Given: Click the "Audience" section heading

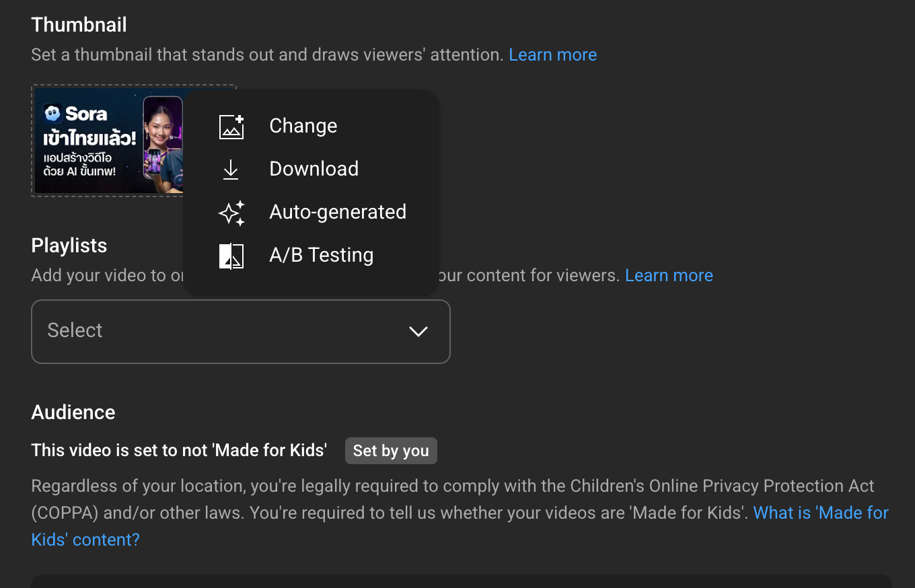Looking at the screenshot, I should [x=73, y=412].
